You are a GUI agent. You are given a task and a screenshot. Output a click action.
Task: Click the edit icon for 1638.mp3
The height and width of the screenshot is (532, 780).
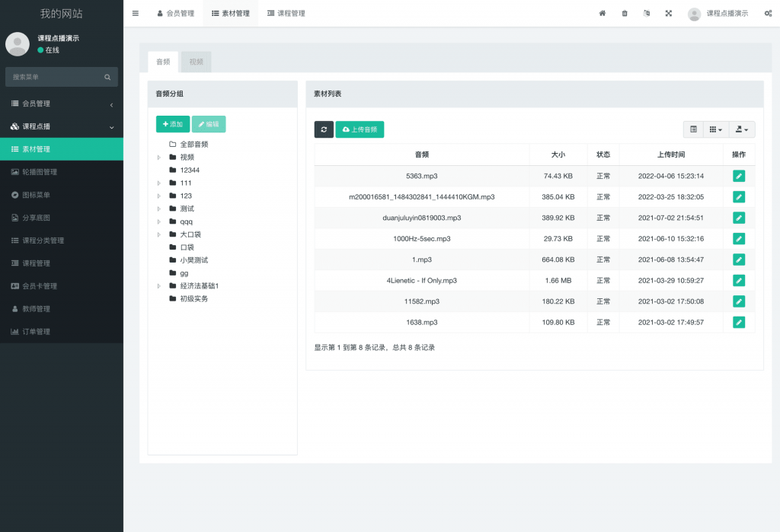tap(738, 322)
